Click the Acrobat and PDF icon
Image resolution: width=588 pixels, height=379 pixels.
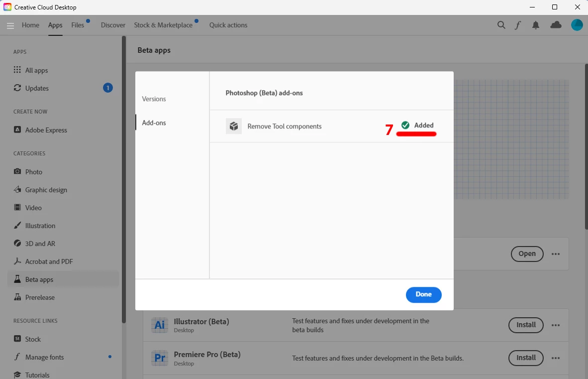[17, 261]
